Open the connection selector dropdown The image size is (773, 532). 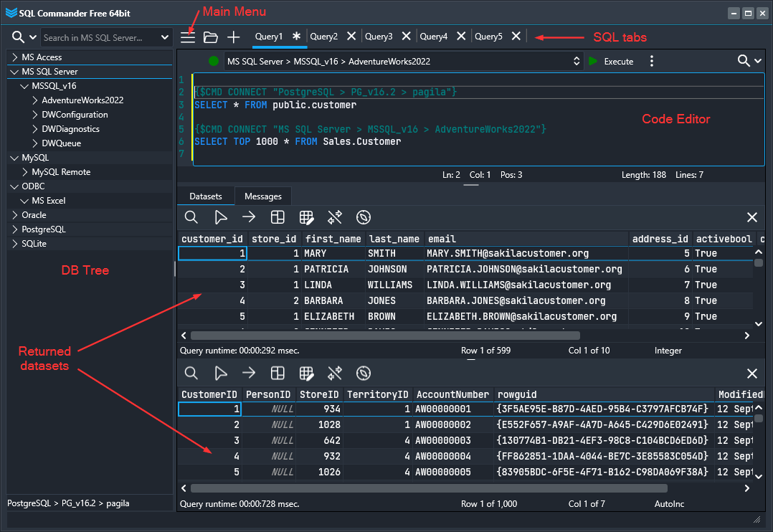[577, 61]
